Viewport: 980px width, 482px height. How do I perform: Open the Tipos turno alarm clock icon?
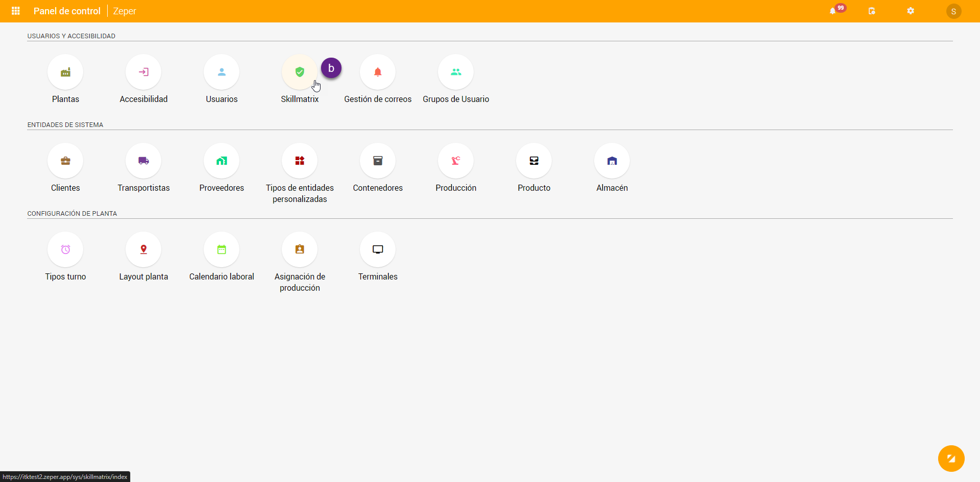point(65,249)
